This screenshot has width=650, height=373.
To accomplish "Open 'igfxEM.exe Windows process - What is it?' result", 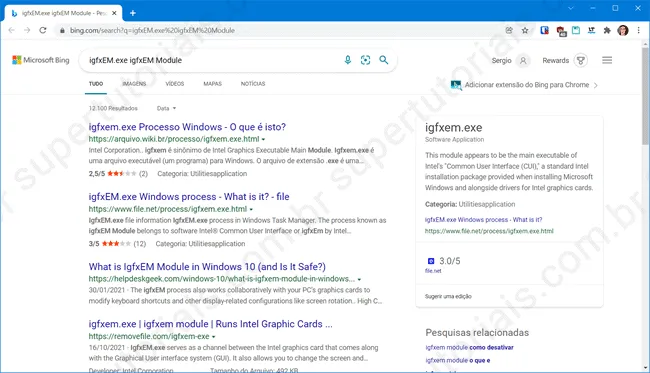I will point(189,196).
